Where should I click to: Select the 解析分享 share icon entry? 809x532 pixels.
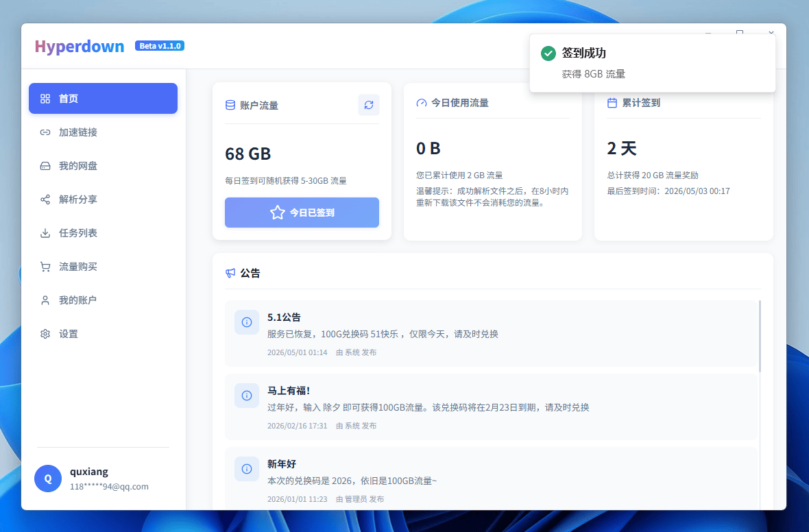[x=45, y=199]
